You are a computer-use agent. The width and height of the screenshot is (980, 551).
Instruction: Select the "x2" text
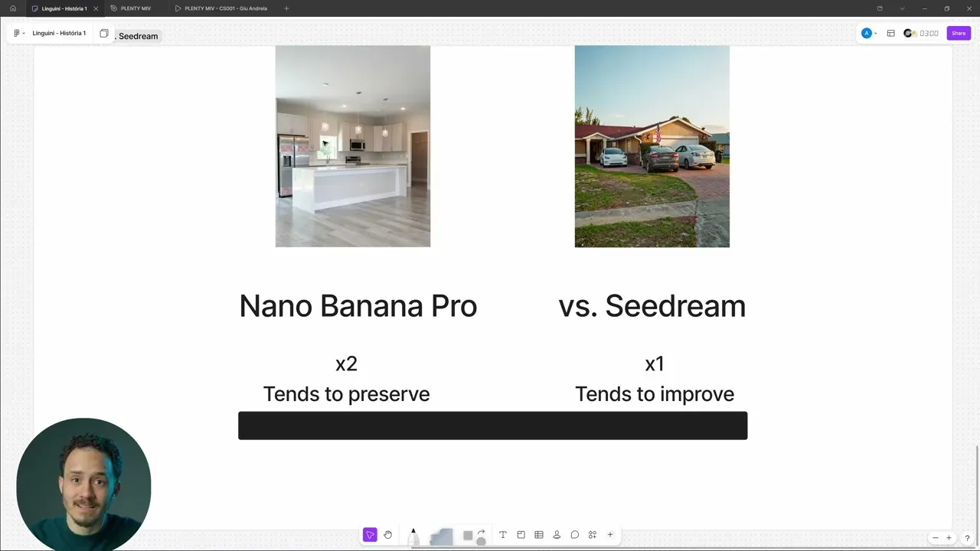[x=346, y=364]
